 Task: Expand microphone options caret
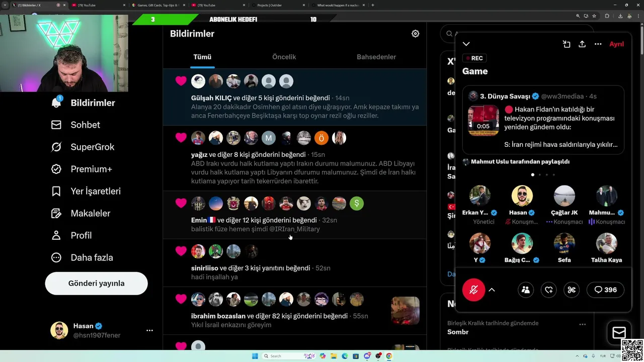pos(492,290)
